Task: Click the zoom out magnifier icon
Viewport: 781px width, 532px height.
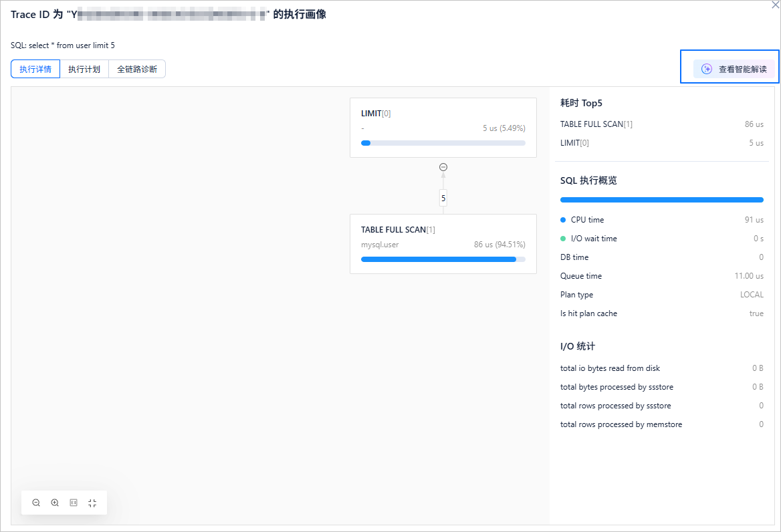Action: click(36, 503)
